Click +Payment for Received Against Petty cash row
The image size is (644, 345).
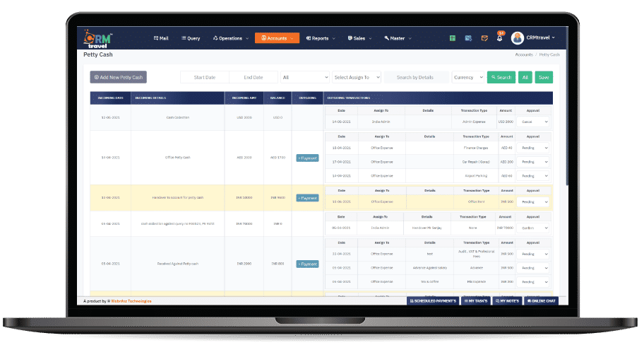pyautogui.click(x=307, y=264)
